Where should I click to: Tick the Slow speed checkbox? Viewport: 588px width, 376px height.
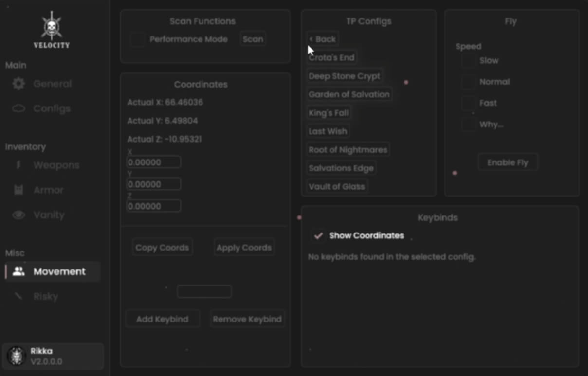click(x=469, y=61)
